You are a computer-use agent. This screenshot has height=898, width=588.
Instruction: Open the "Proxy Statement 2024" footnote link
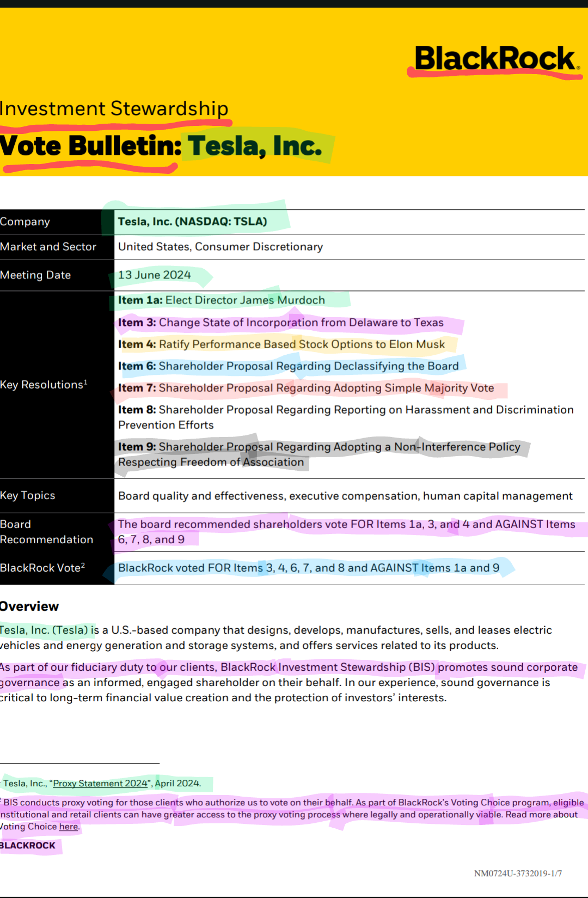pos(100,783)
